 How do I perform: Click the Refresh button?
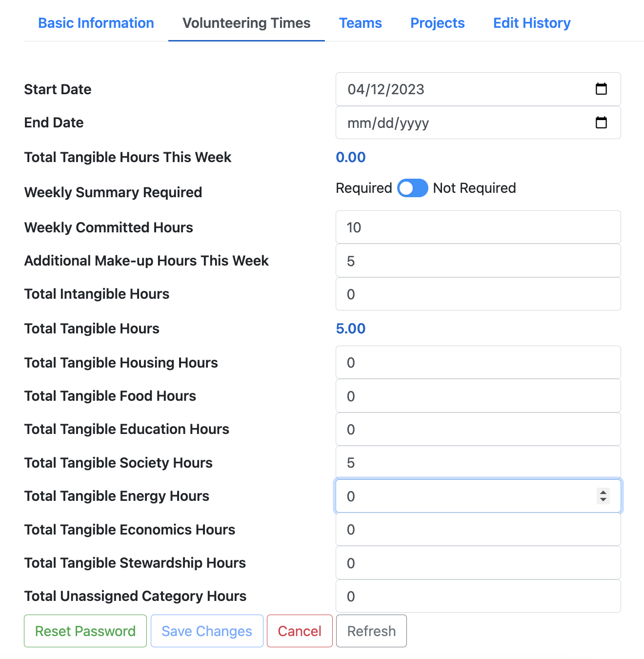pyautogui.click(x=371, y=631)
